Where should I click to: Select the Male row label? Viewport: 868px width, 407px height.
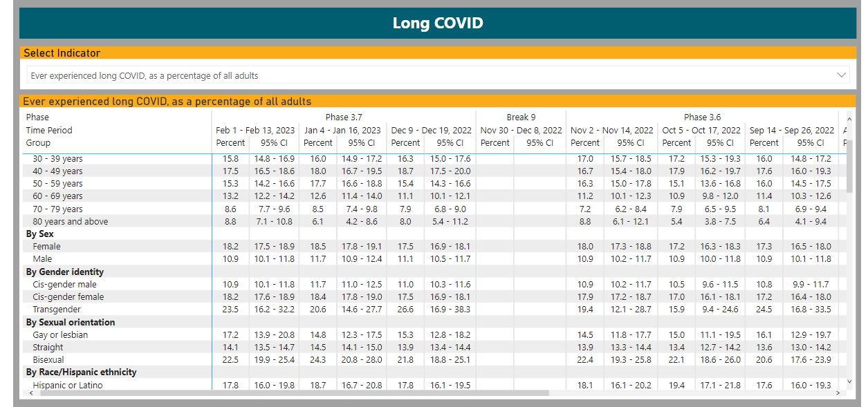pos(42,258)
